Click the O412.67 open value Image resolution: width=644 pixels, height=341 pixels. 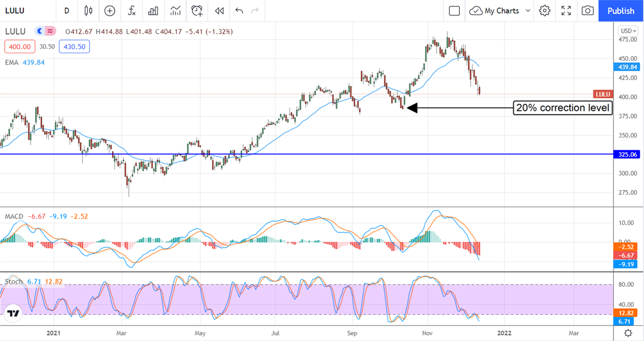click(78, 32)
